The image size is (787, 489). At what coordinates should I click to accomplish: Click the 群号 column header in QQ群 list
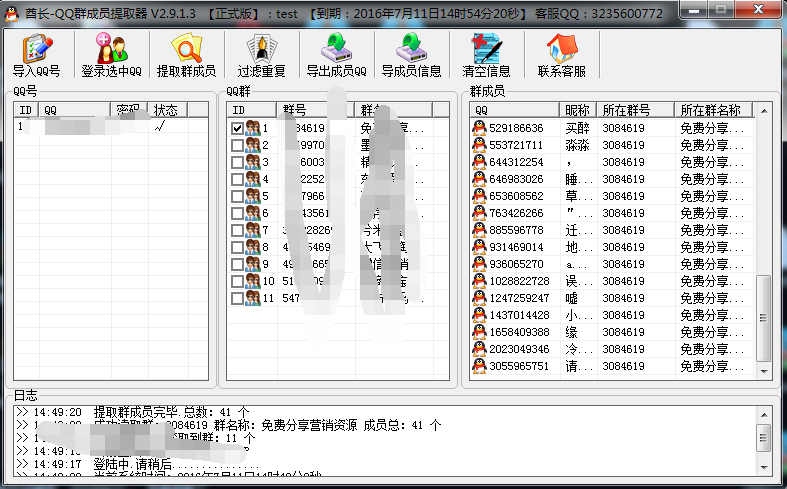315,109
